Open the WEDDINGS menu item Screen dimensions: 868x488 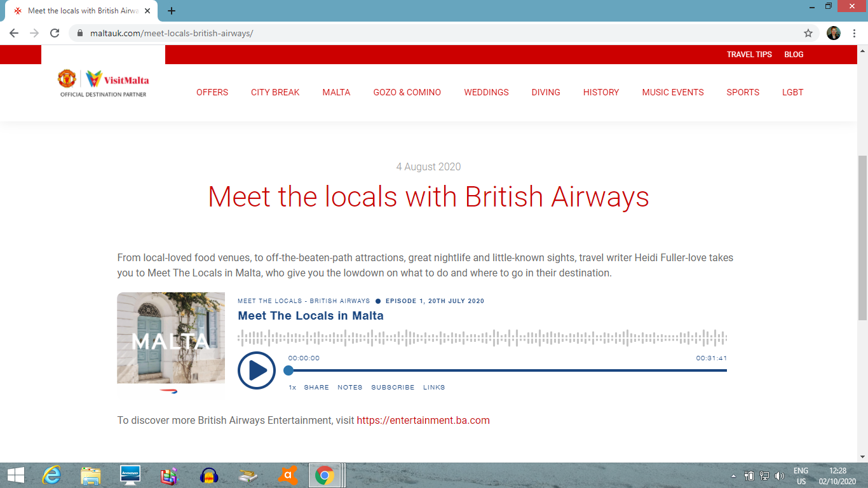[486, 92]
